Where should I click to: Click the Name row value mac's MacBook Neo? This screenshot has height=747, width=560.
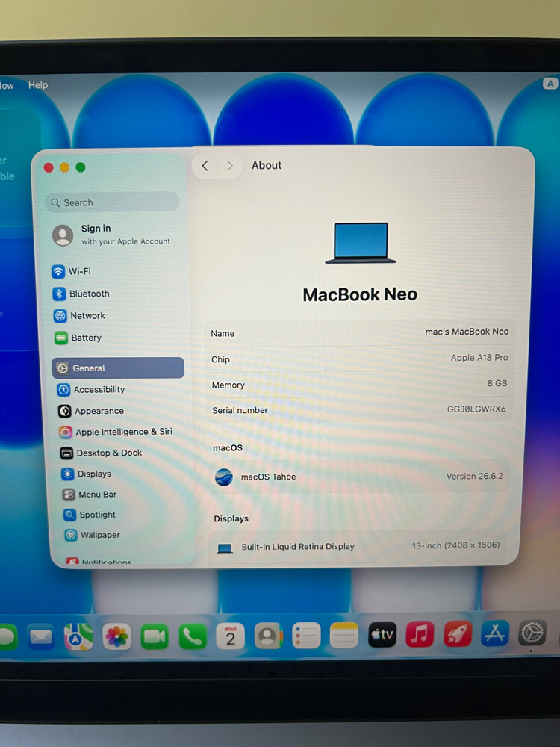coord(467,331)
